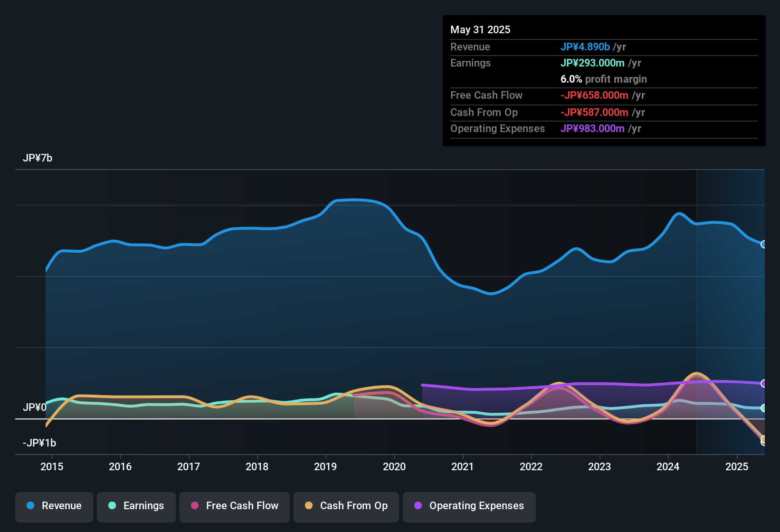Click the 2015 x-axis label
Image resolution: width=780 pixels, height=532 pixels.
pyautogui.click(x=52, y=466)
